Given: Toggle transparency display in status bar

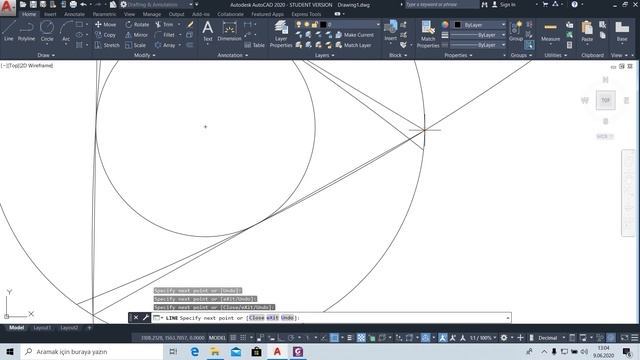Looking at the screenshot, I should pyautogui.click(x=361, y=338).
